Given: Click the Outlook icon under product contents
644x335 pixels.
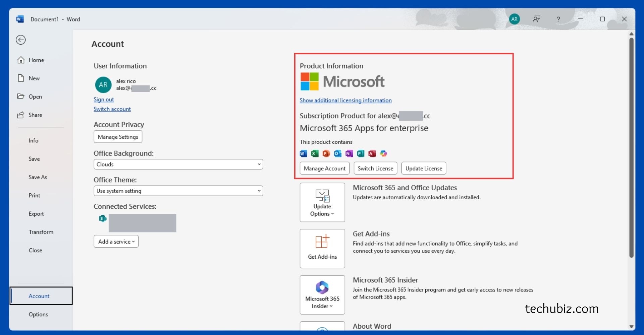Looking at the screenshot, I should pos(338,153).
